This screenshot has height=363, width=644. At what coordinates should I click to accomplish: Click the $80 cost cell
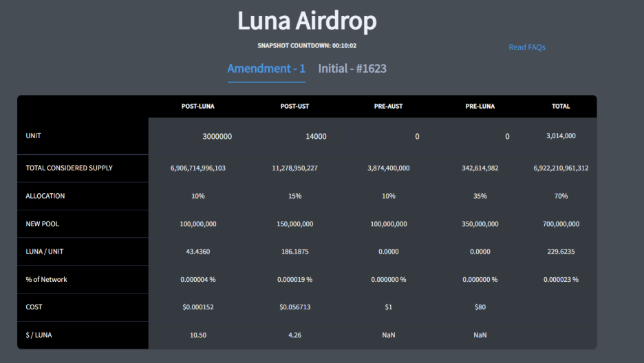point(480,307)
